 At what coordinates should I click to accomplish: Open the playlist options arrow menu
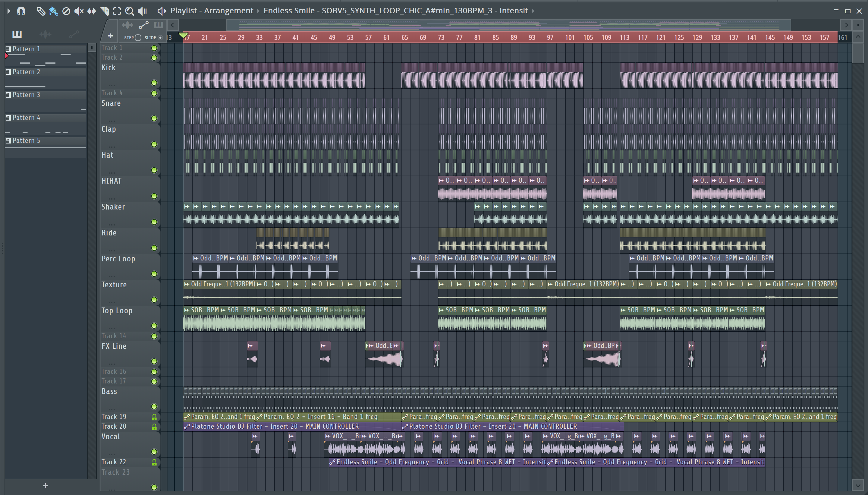[8, 11]
